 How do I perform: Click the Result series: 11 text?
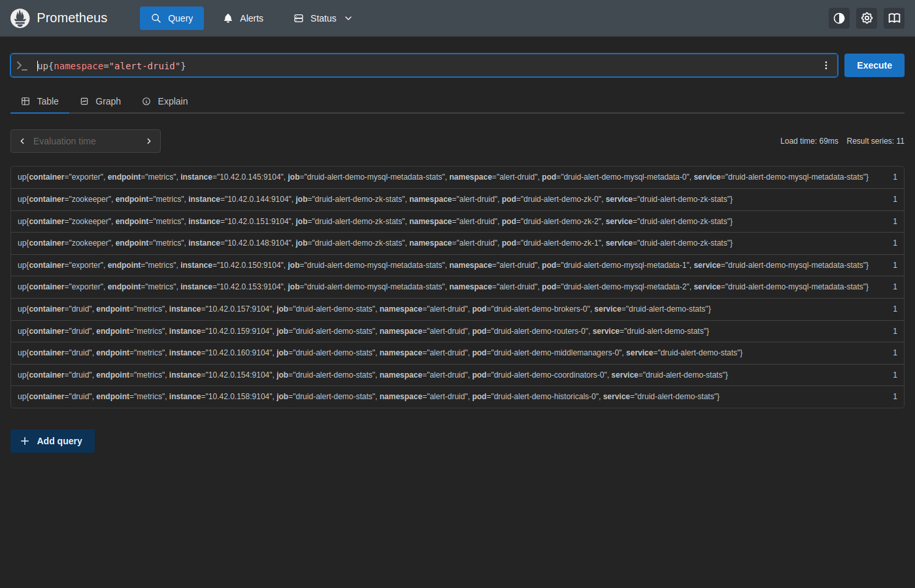(875, 141)
